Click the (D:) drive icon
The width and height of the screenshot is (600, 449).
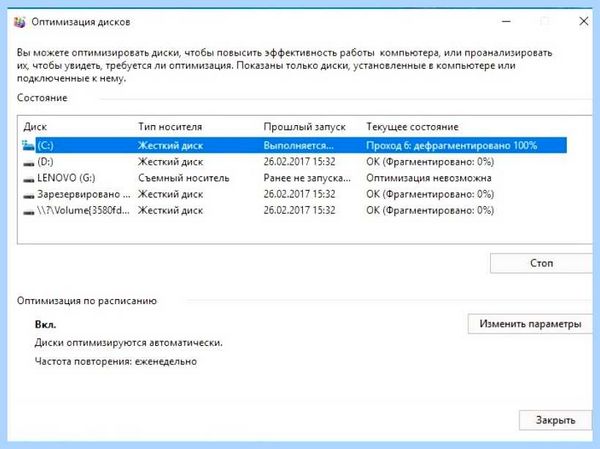(x=28, y=163)
